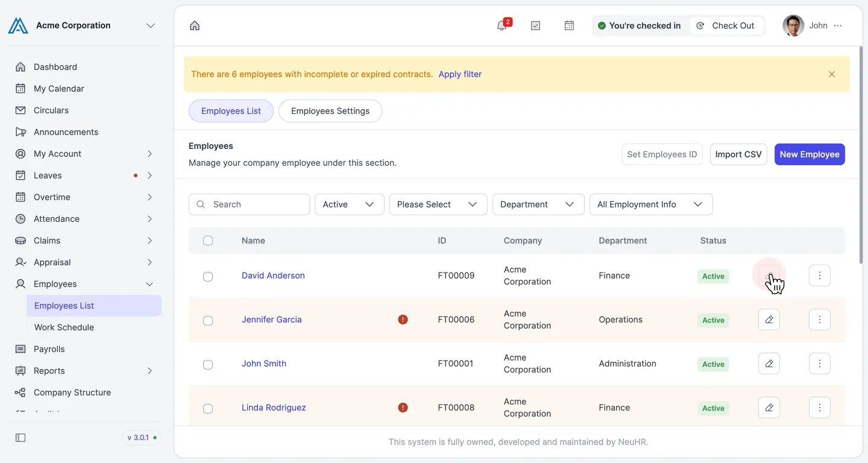Expand Attendance submenu
Image resolution: width=868 pixels, height=463 pixels.
149,219
